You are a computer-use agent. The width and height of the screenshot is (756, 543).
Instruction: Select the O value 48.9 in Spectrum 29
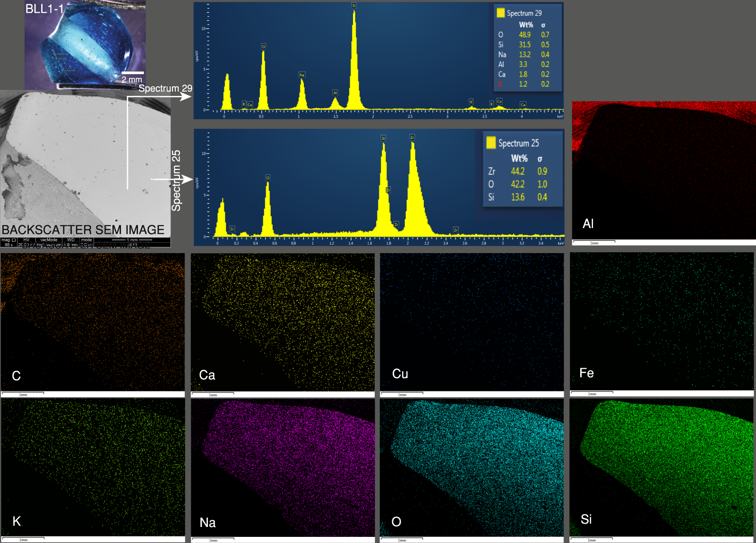524,34
